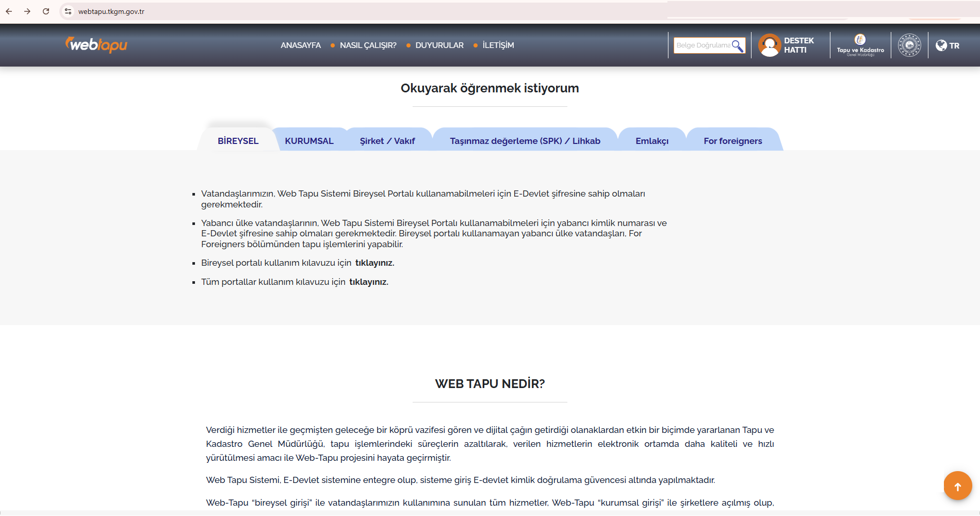Switch to the Taşınmaz değerleme (SPK) / Lihkab tab
This screenshot has width=980, height=516.
pos(525,140)
